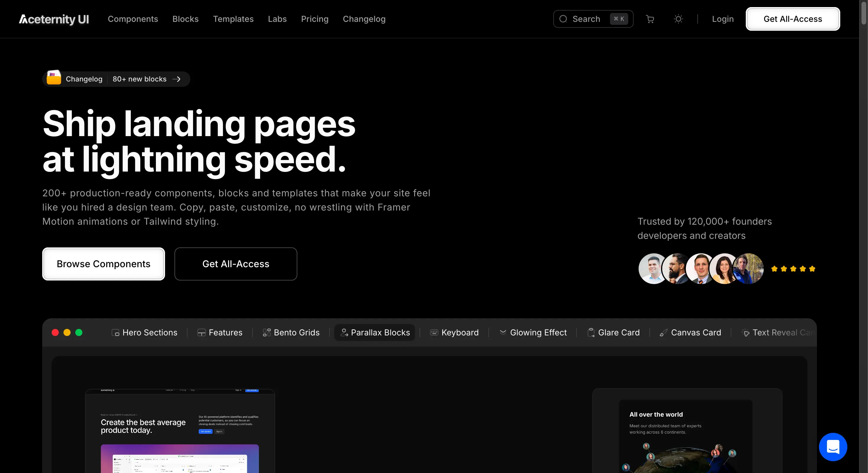Click the red window dot
The height and width of the screenshot is (473, 868).
click(x=55, y=333)
